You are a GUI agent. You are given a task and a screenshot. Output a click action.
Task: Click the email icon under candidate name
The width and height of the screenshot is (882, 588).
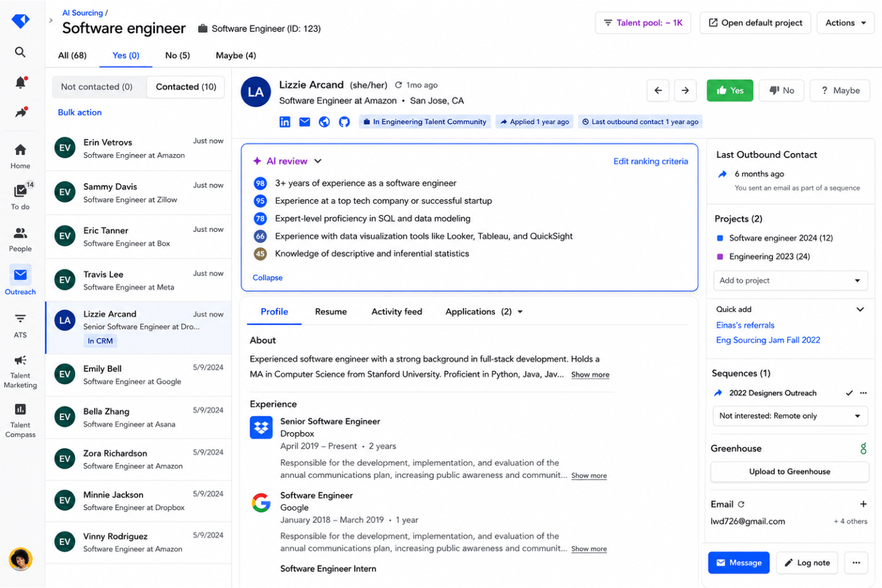(305, 122)
